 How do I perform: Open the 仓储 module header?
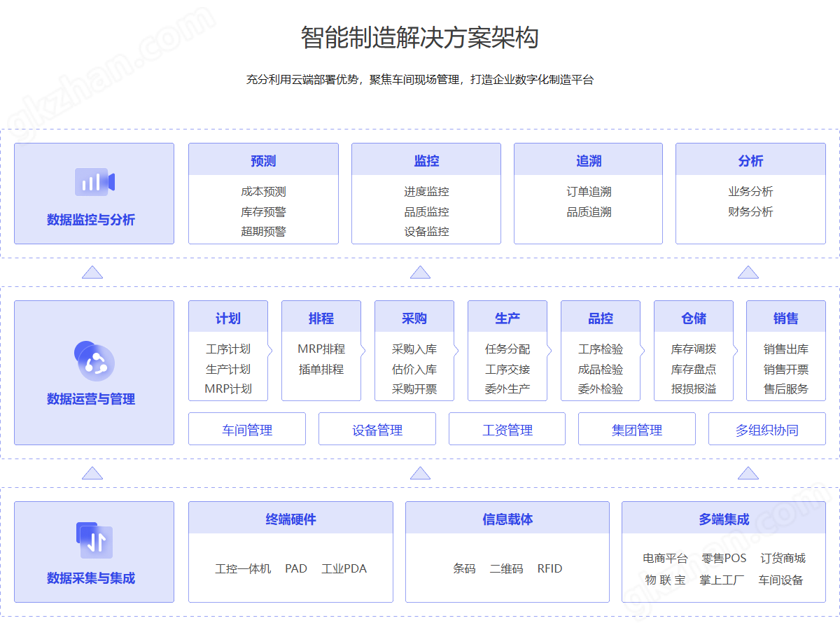[x=693, y=316]
